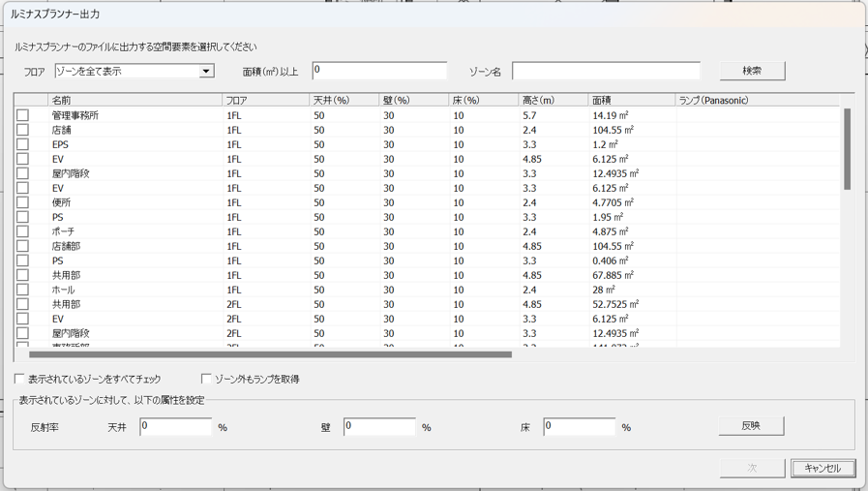
Task: Toggle ゾーン外もランプを取得 checkbox
Action: [206, 379]
